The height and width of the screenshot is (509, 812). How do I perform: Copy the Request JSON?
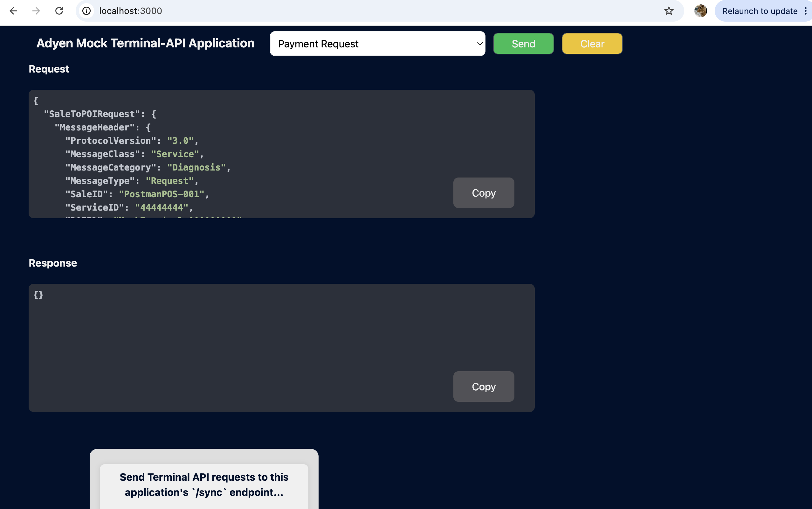484,193
